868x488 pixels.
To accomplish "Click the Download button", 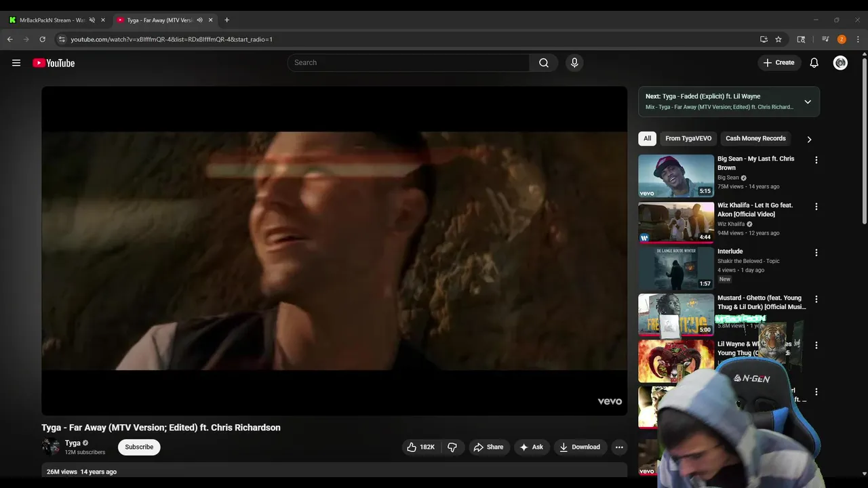I will tap(580, 447).
